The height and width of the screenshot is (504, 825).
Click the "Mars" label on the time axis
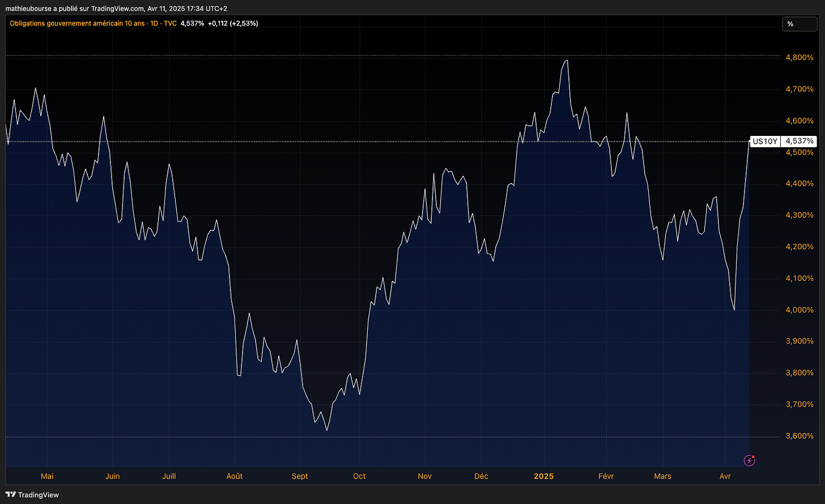tap(662, 476)
